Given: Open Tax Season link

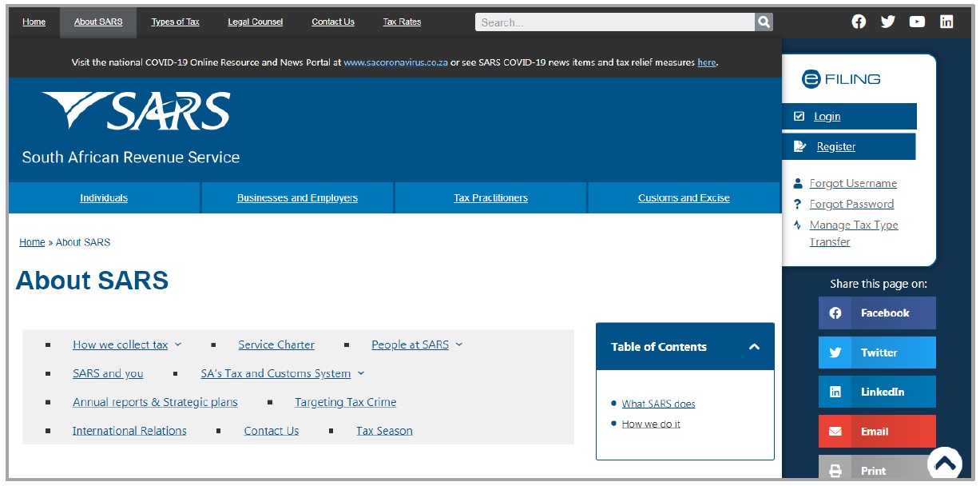Looking at the screenshot, I should [384, 431].
